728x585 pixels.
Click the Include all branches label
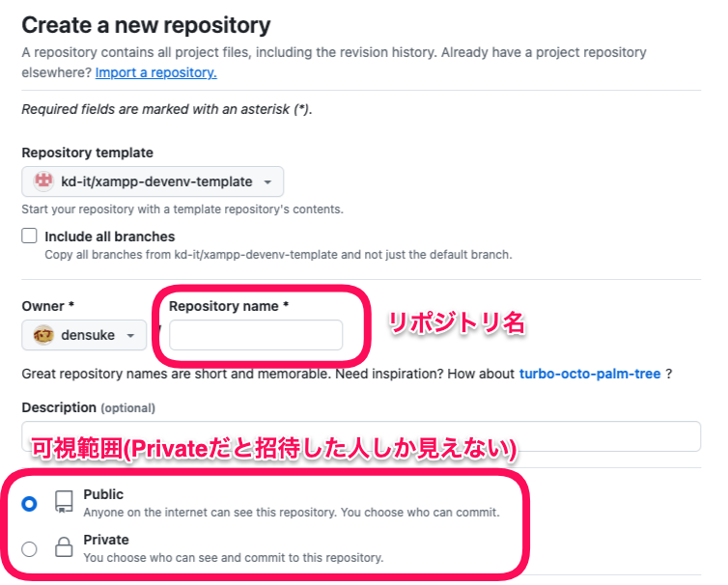point(110,237)
